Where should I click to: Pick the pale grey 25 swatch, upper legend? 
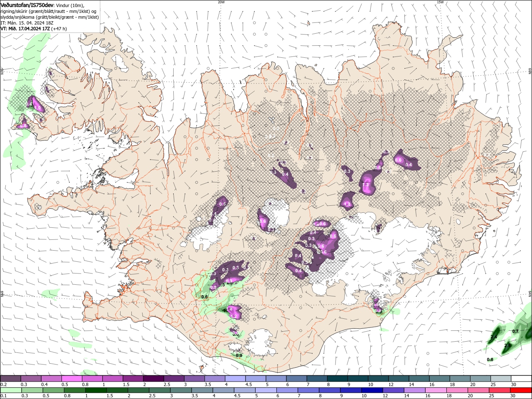(x=501, y=379)
